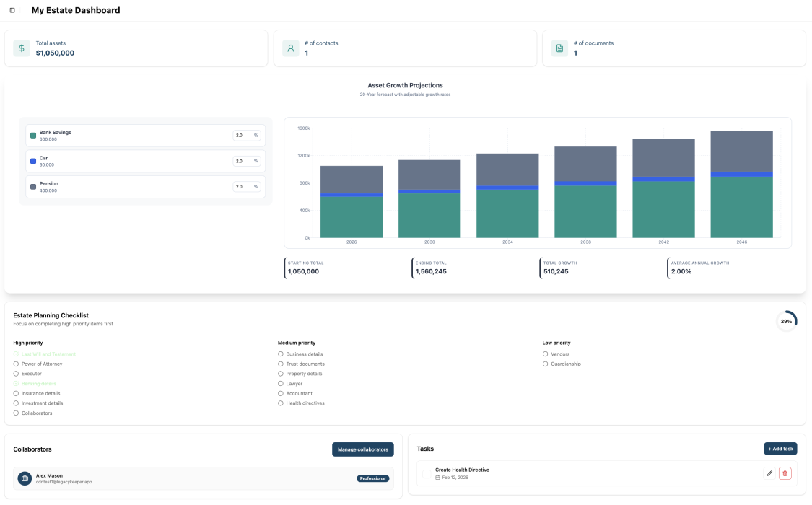Viewport: 812px width, 505px height.
Task: Click the documents file icon
Action: click(559, 47)
